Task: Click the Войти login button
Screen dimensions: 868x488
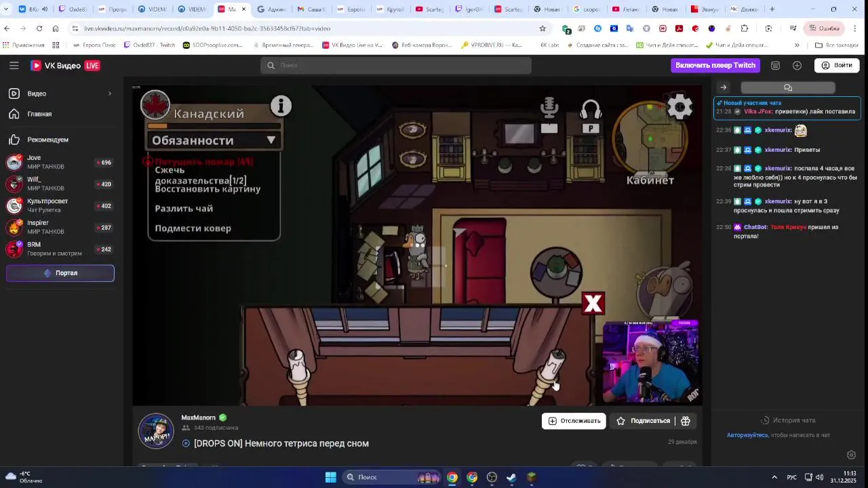Action: coord(837,65)
